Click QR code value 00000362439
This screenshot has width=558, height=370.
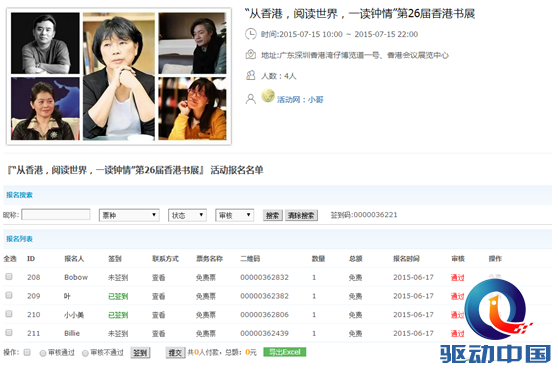(264, 333)
